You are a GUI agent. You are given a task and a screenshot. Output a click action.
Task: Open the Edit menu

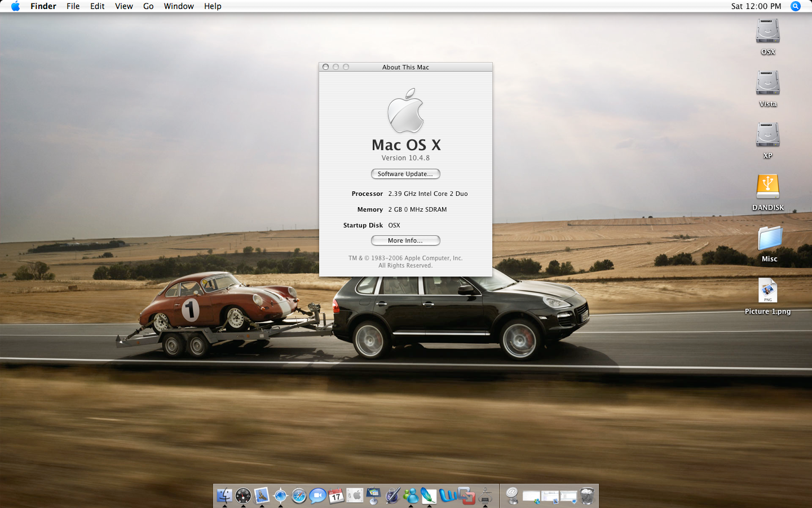(x=98, y=6)
